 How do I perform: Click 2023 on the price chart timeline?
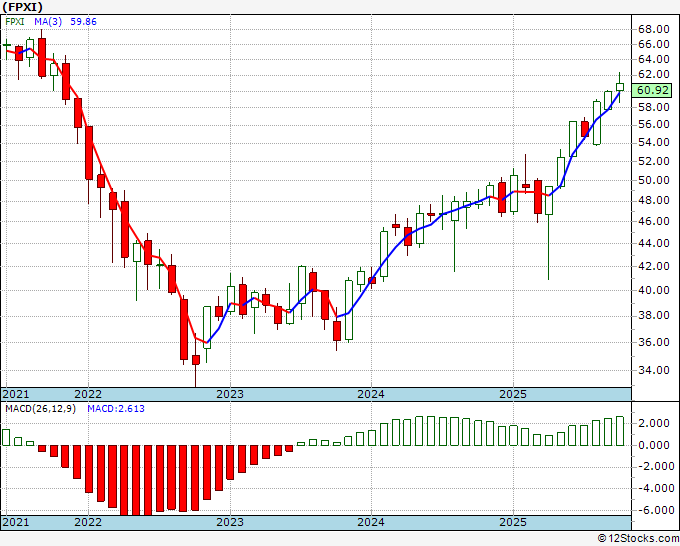click(x=230, y=394)
